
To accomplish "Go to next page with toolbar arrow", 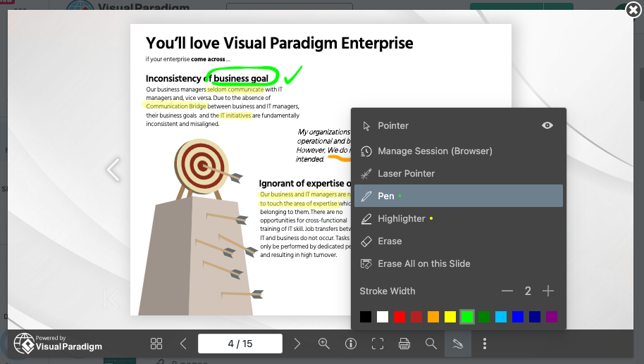I will [x=297, y=344].
